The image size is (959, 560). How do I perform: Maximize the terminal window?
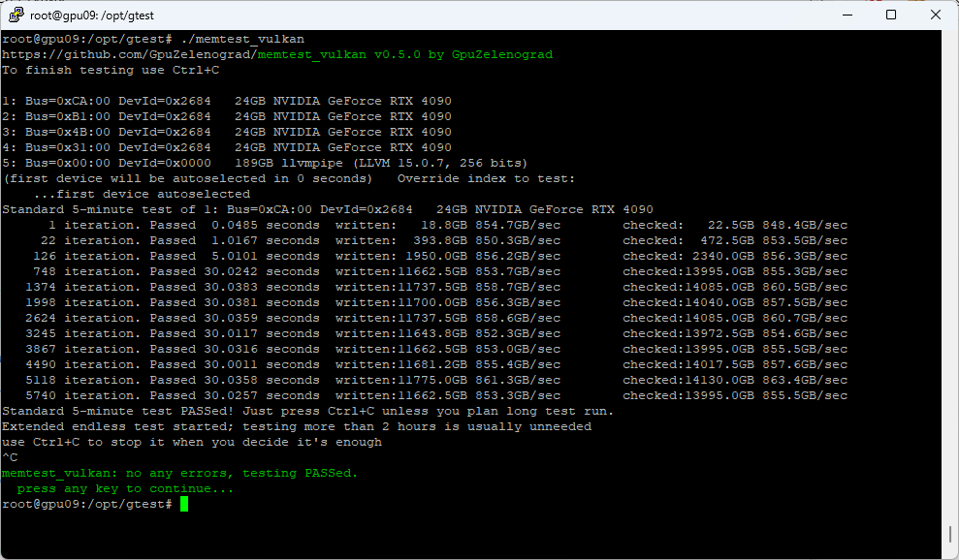click(891, 15)
